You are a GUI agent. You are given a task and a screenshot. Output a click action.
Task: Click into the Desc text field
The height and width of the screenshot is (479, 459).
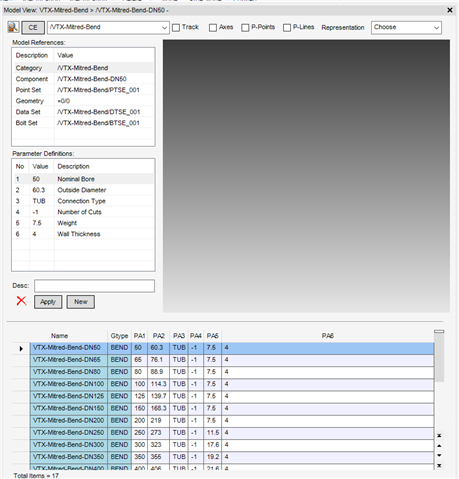click(94, 286)
